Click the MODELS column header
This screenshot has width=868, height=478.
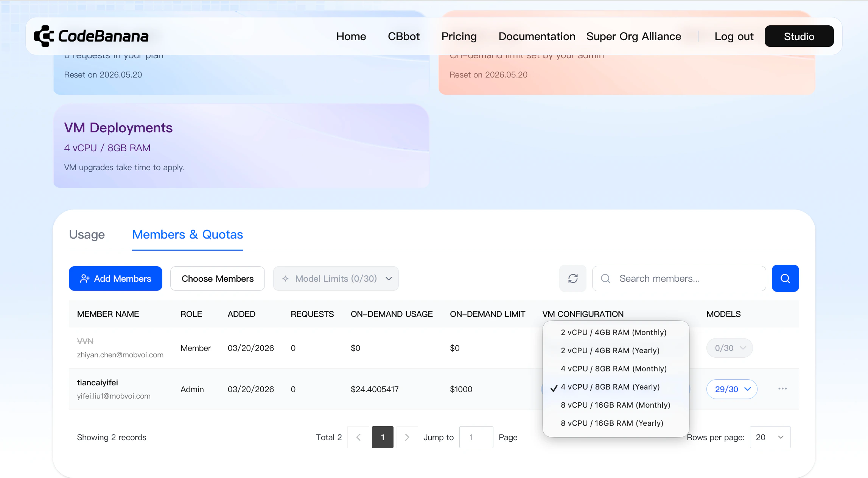pos(723,314)
